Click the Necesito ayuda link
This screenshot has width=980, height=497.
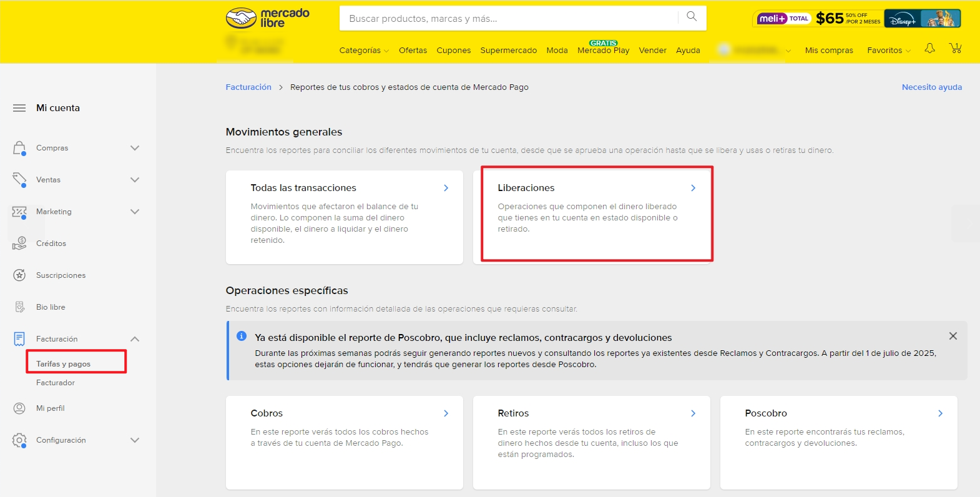click(x=931, y=87)
